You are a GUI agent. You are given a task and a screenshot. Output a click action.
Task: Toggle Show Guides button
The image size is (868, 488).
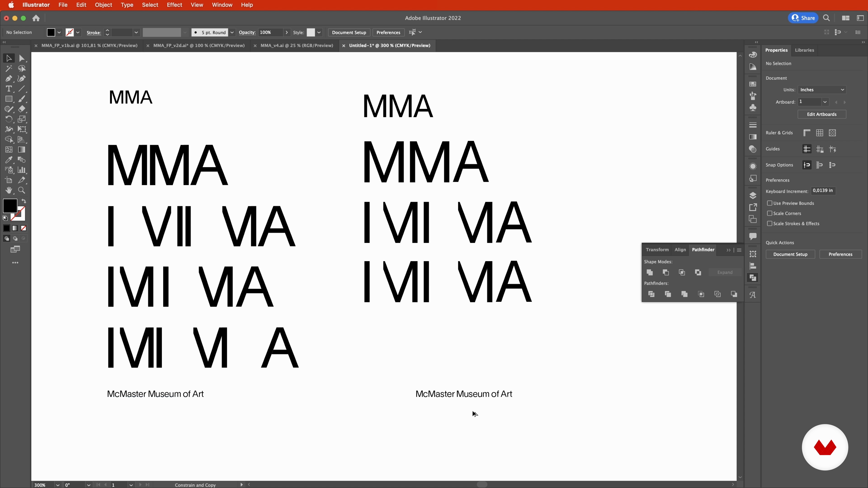[x=807, y=149]
